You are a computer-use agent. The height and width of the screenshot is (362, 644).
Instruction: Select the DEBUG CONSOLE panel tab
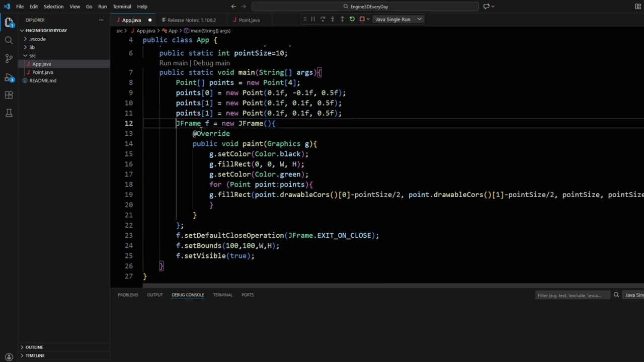(x=188, y=295)
